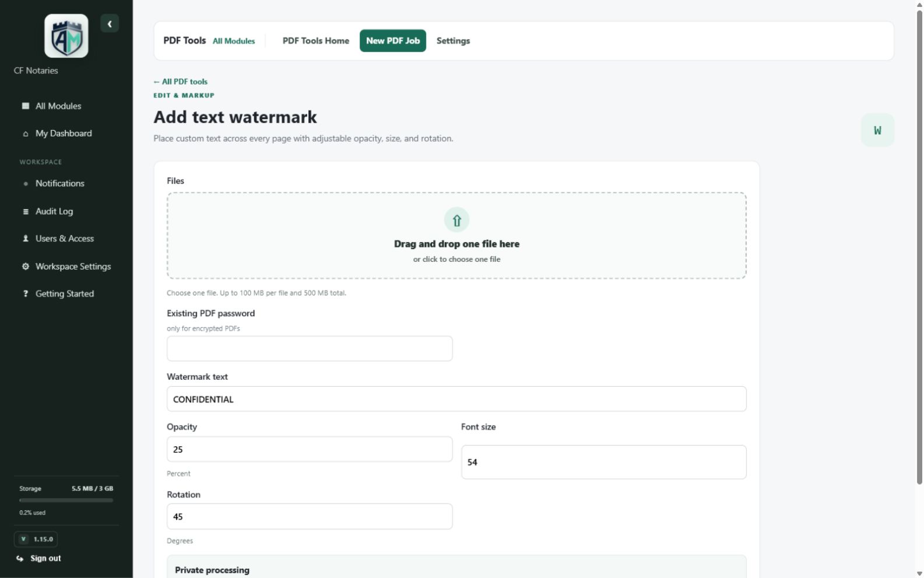Image resolution: width=924 pixels, height=578 pixels.
Task: Click the My Dashboard home icon
Action: coord(25,134)
